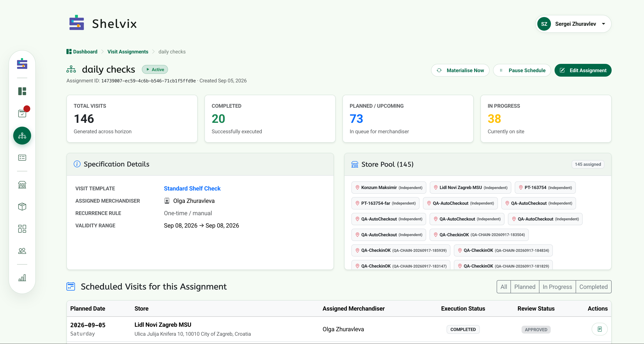644x344 pixels.
Task: Click the Specification Details info icon
Action: [x=77, y=164]
